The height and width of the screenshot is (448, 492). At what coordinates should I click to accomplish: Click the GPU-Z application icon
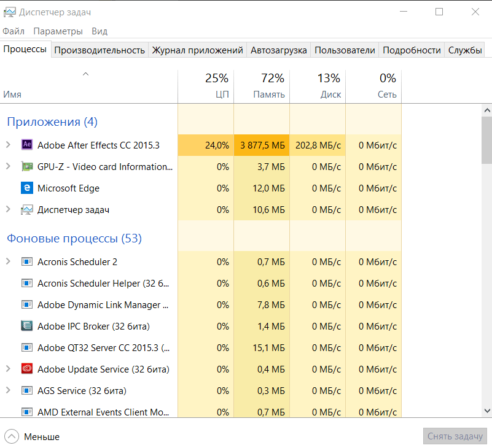pyautogui.click(x=26, y=167)
